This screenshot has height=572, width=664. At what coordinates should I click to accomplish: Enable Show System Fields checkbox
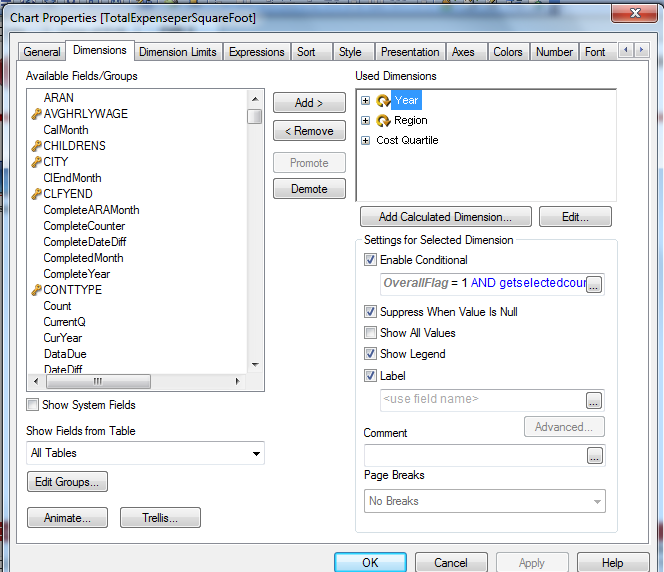point(32,405)
